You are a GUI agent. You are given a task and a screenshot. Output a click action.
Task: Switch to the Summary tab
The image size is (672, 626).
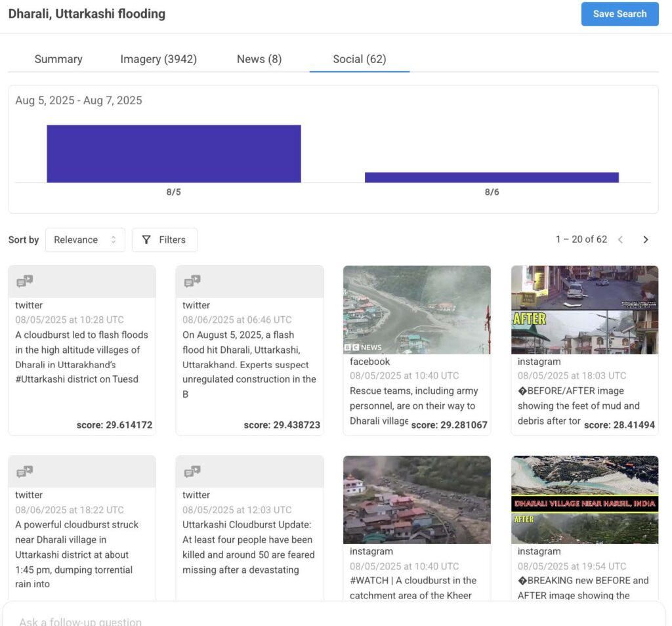[58, 59]
